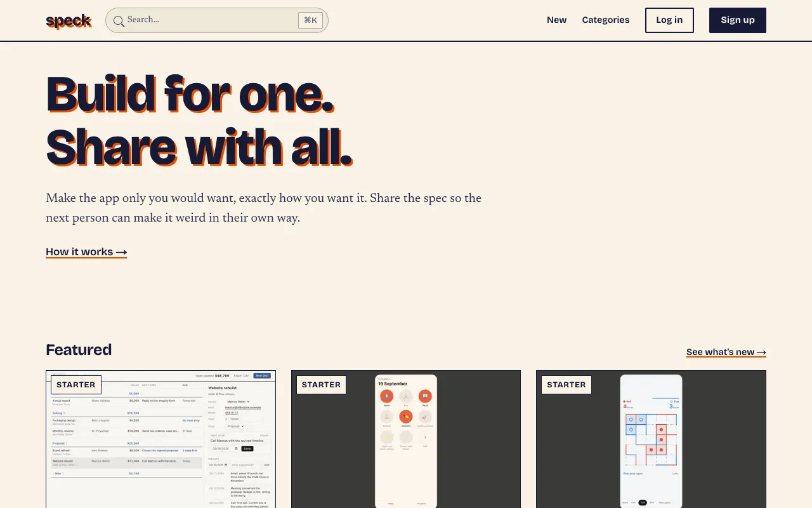Viewport: 812px width, 508px height.
Task: Open the Categories nav item
Action: [x=606, y=20]
